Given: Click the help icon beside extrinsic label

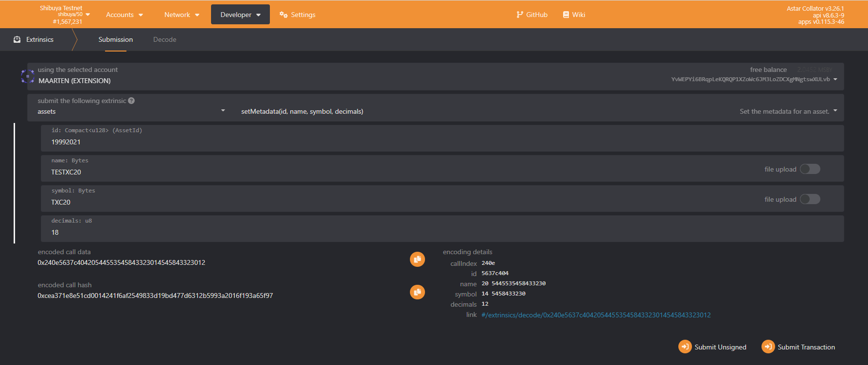Looking at the screenshot, I should coord(131,101).
